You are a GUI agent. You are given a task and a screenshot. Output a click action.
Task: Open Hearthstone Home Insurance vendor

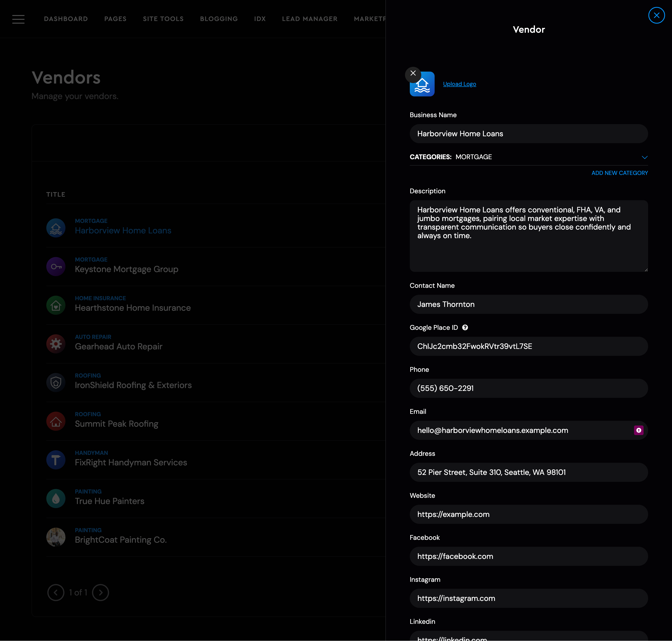133,308
